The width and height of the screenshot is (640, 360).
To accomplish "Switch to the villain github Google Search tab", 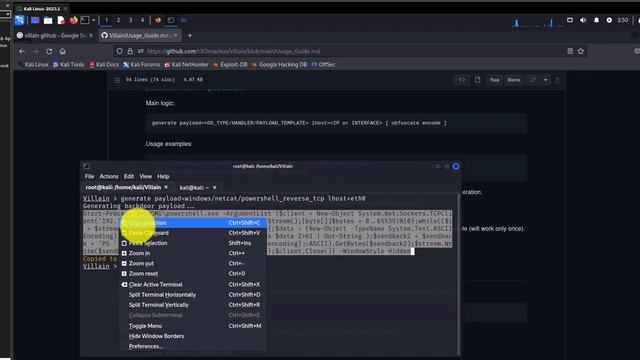I will pyautogui.click(x=55, y=36).
